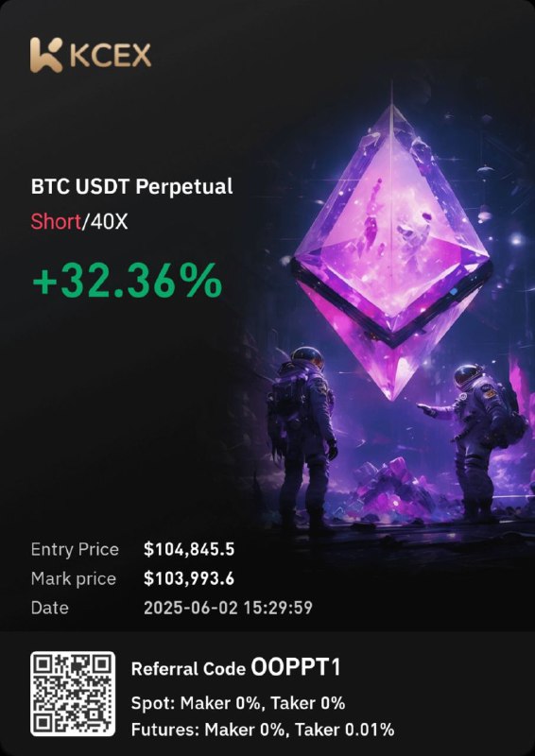
Task: Click the Spot maker taker fee line
Action: 238,703
